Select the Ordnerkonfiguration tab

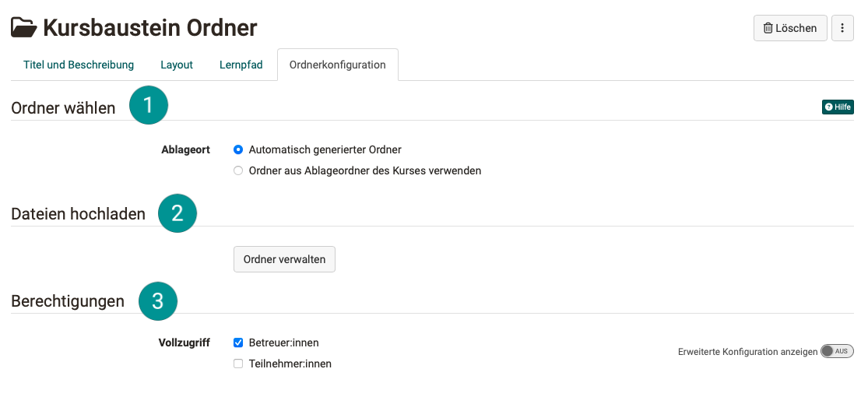(337, 65)
